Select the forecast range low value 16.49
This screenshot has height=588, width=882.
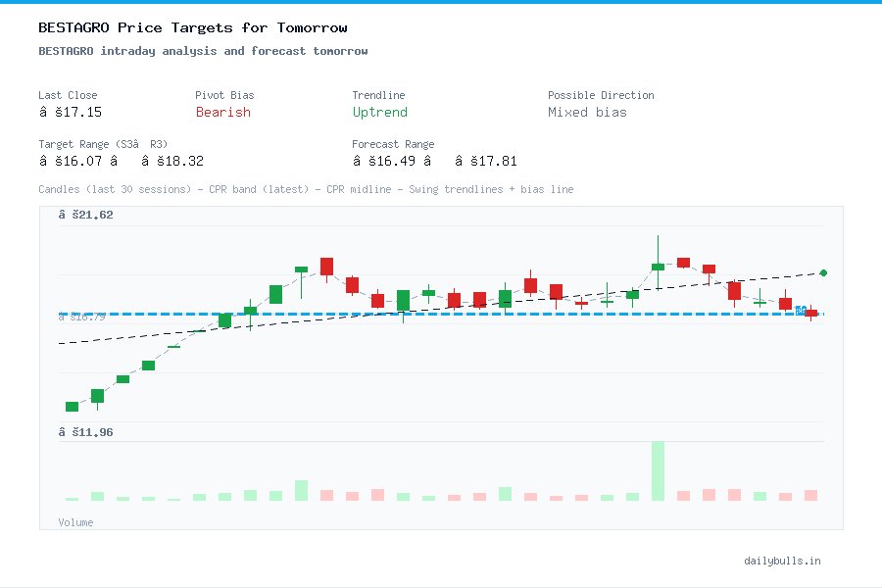[383, 161]
